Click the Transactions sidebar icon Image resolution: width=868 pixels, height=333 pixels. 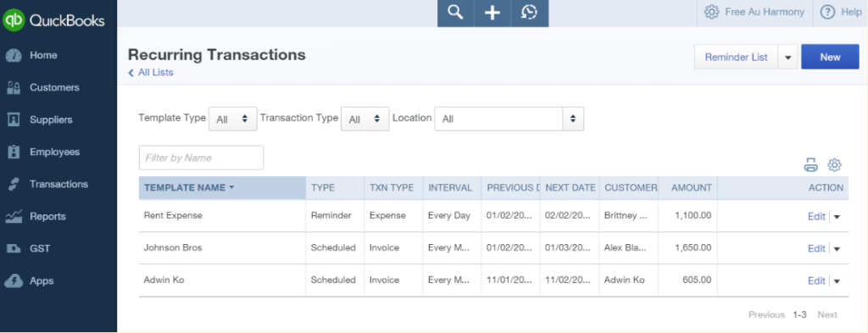click(14, 184)
